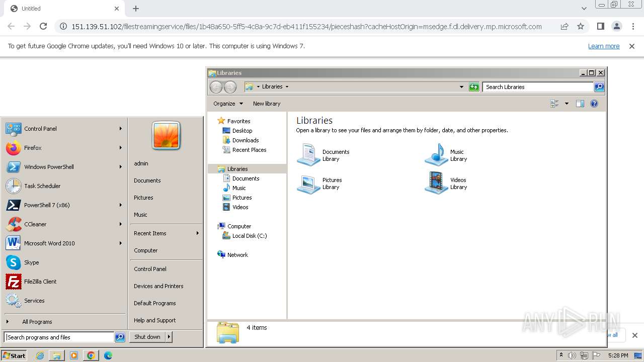644x362 pixels.
Task: Click admin user picture in Start menu
Action: coord(166,136)
